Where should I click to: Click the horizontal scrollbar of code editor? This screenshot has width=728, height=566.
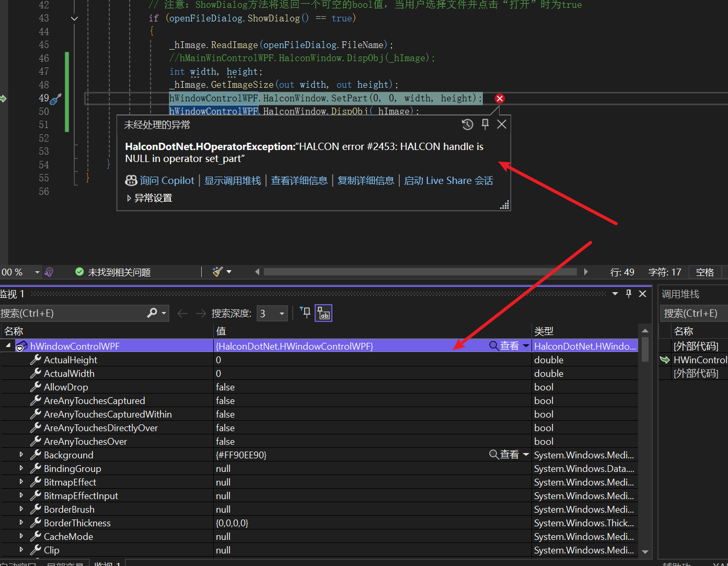point(420,272)
